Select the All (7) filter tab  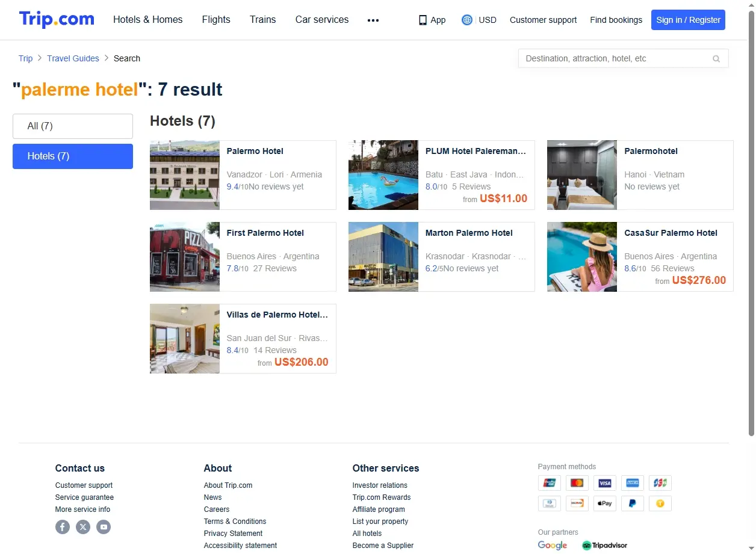pos(73,126)
